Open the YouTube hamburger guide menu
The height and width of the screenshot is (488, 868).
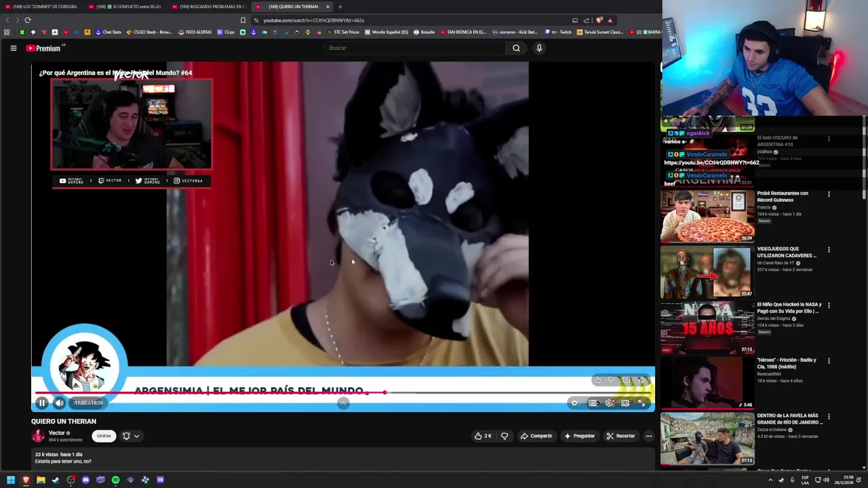[13, 48]
